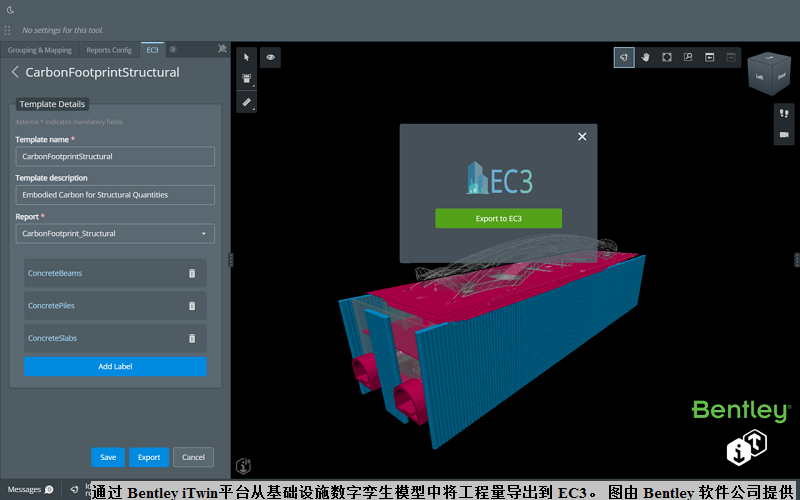Delete the ConcreteSlabs label
Image resolution: width=800 pixels, height=500 pixels.
point(192,338)
